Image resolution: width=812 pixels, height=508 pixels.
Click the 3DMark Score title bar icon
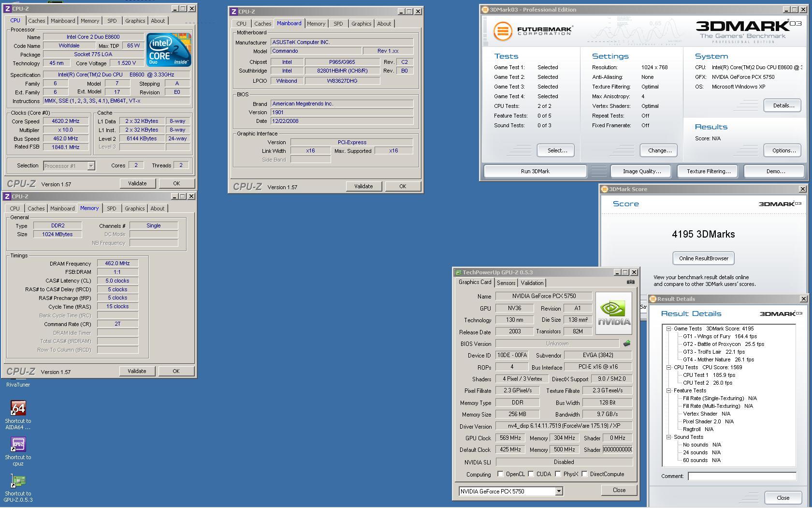pyautogui.click(x=604, y=189)
